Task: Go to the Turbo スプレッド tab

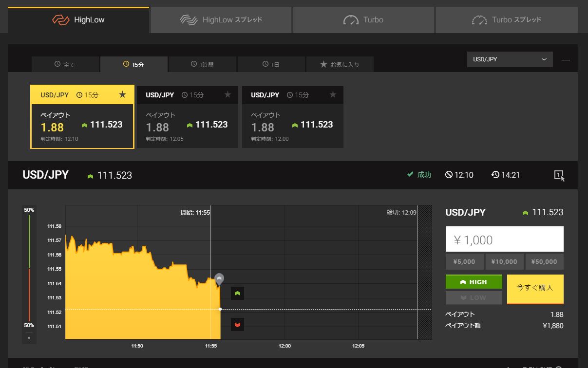Action: tap(507, 20)
